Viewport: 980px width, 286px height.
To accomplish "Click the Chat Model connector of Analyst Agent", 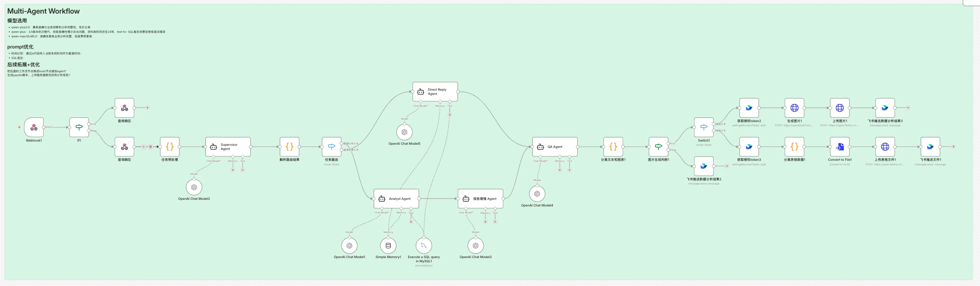I will pos(382,208).
